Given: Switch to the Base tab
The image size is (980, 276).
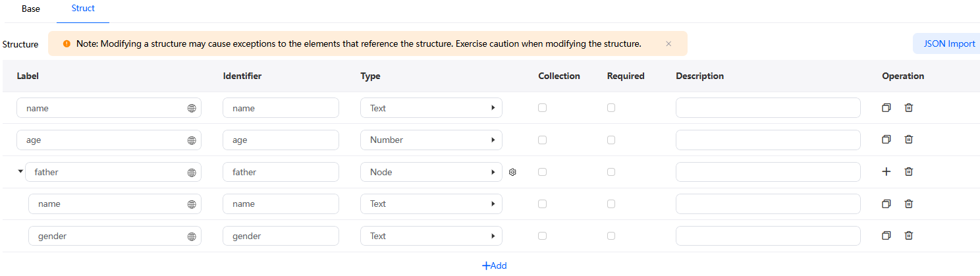Looking at the screenshot, I should point(31,9).
